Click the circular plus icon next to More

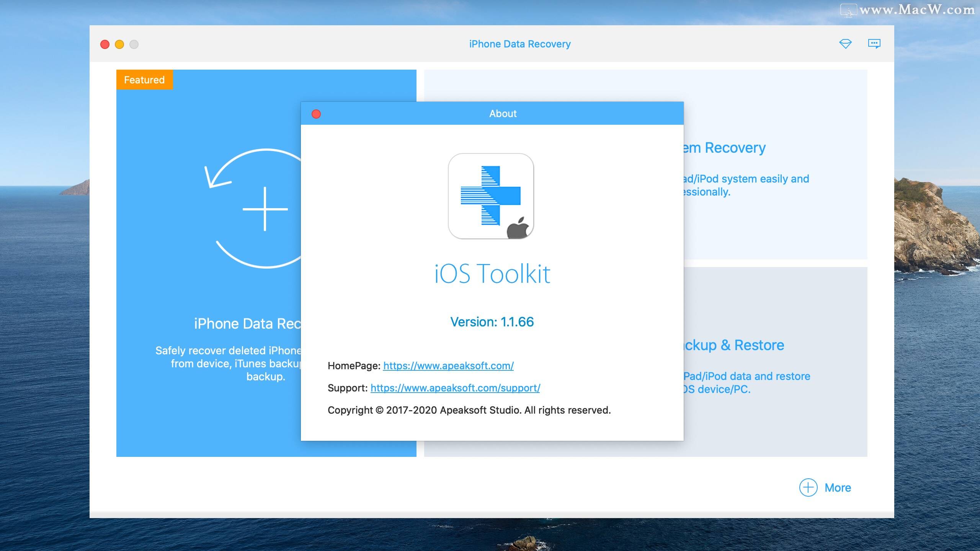(808, 487)
